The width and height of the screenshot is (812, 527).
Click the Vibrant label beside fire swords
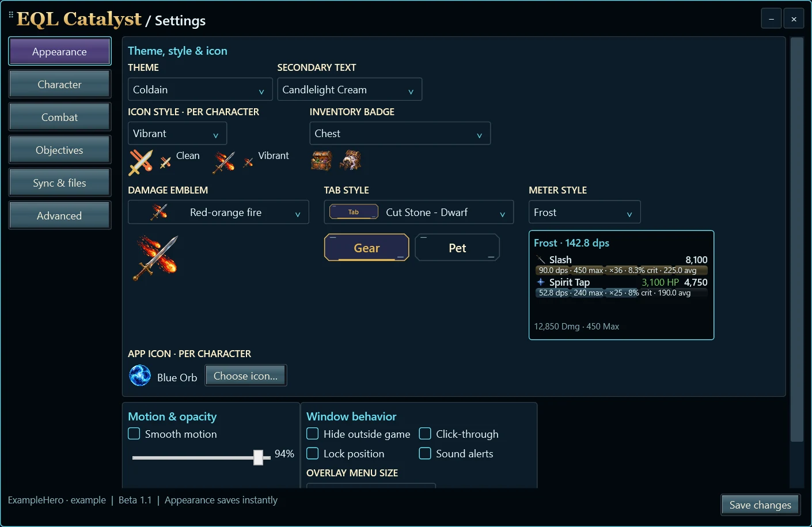(274, 156)
